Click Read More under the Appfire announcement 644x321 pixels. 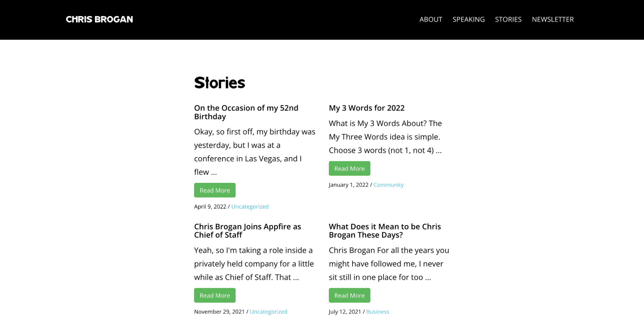[x=215, y=295]
